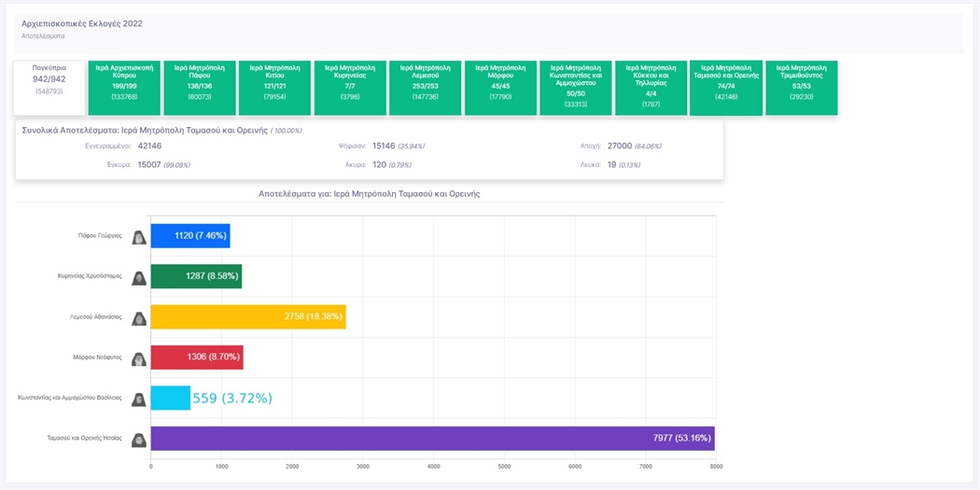Click the avatar icon for Πάφου Γεώργιος
The image size is (980, 490).
tap(139, 237)
